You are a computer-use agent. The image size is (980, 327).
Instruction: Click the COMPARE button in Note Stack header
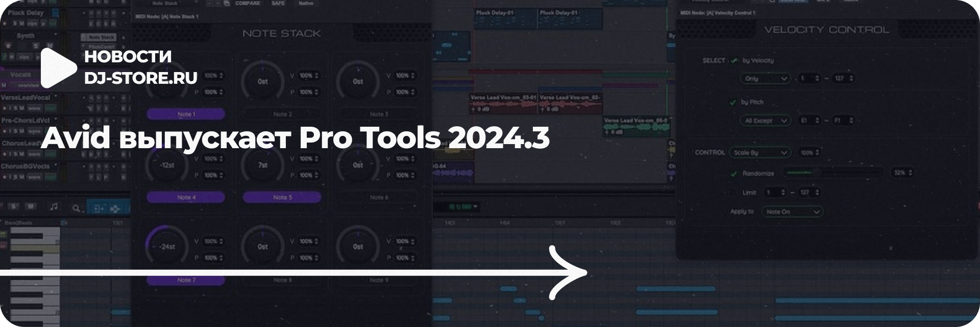248,4
